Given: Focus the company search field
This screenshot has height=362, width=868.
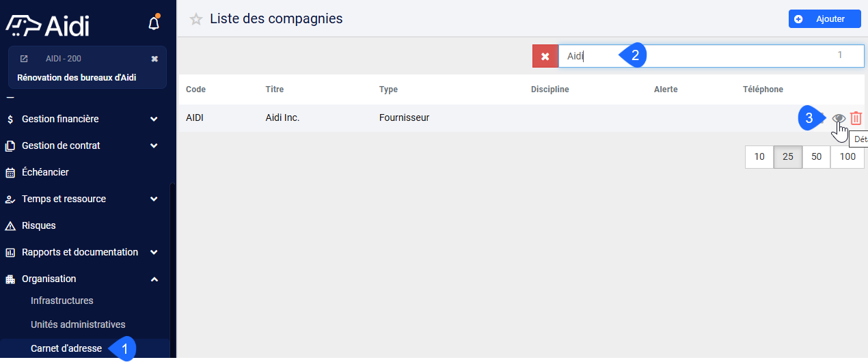Looking at the screenshot, I should (x=711, y=56).
